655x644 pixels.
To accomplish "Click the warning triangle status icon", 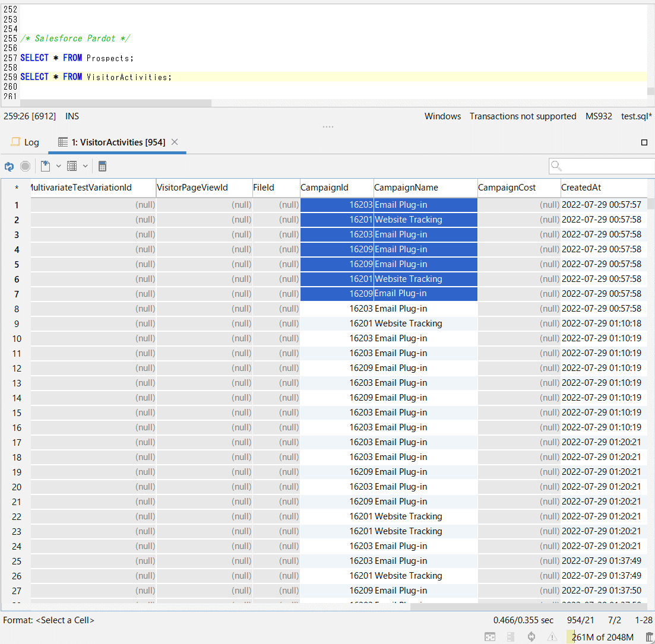I will pos(552,637).
